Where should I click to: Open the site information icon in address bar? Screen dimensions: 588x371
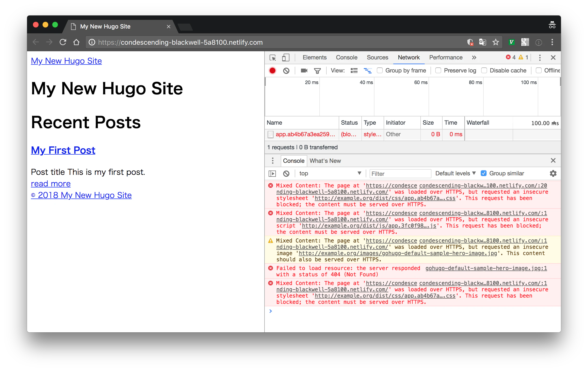point(92,42)
